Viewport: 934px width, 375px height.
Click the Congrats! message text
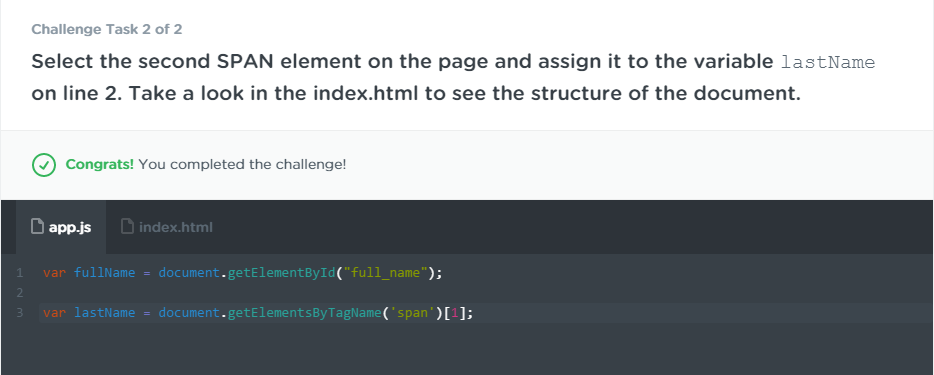click(99, 164)
